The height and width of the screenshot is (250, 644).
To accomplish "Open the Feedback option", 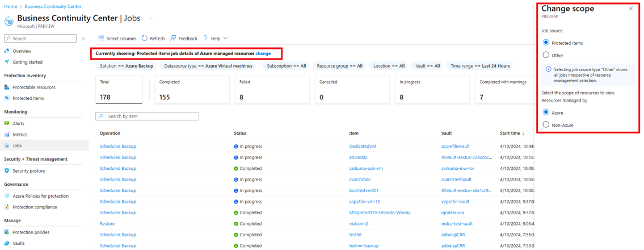I will coord(184,39).
